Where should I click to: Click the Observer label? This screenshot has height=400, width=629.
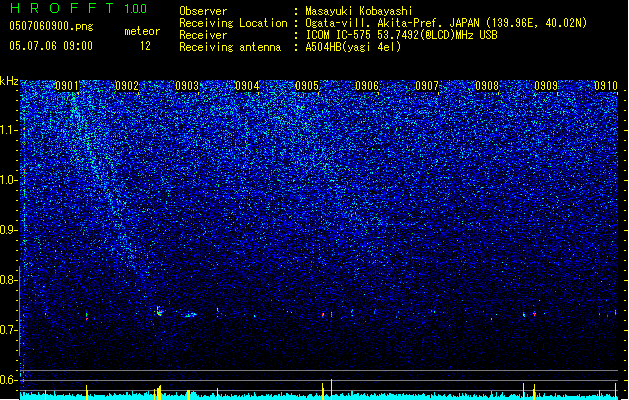pos(203,11)
